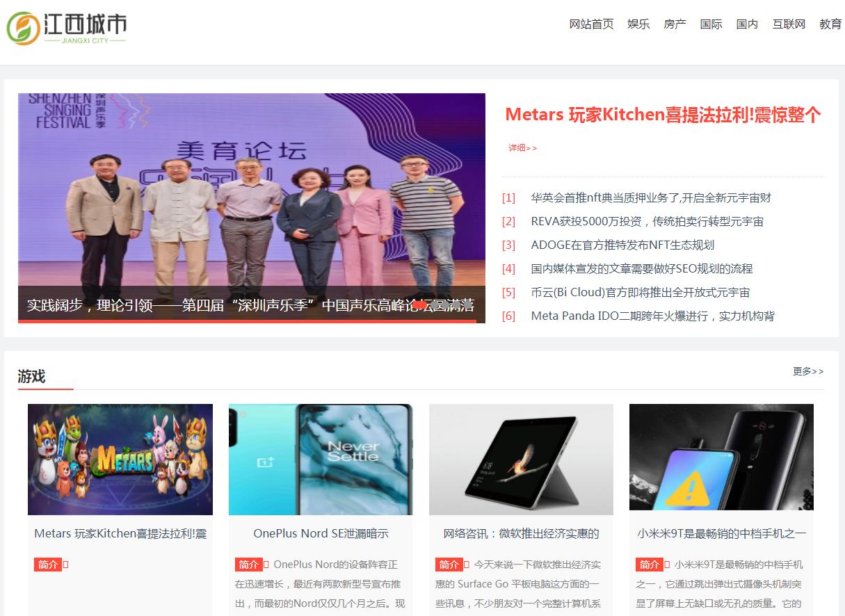Click the [1] index before 华英会 headline
Screen dimensions: 845x616
[x=509, y=198]
